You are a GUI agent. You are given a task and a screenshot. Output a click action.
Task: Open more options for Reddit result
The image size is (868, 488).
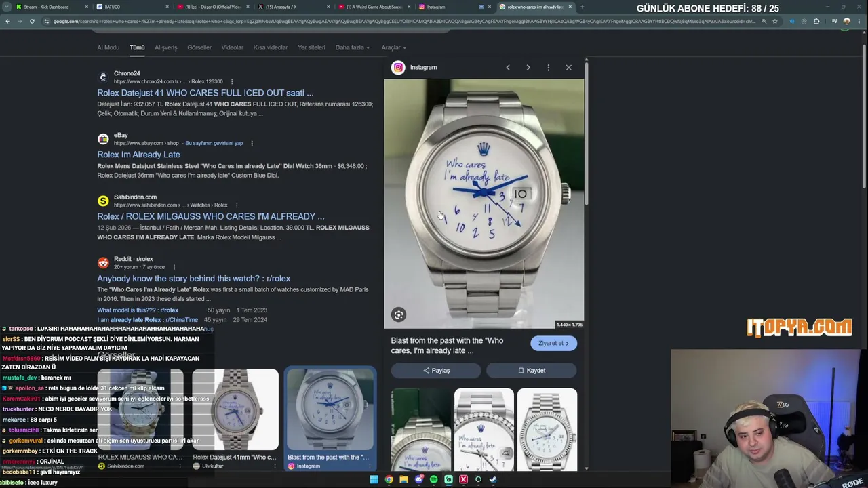(x=174, y=267)
